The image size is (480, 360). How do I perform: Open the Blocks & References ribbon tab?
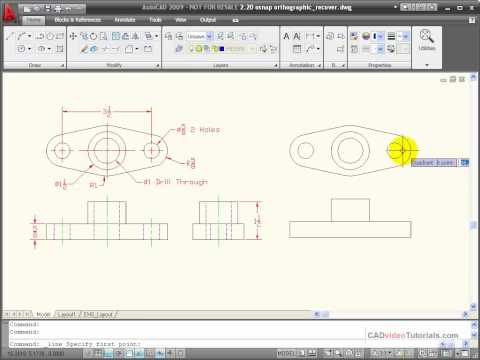pyautogui.click(x=77, y=20)
